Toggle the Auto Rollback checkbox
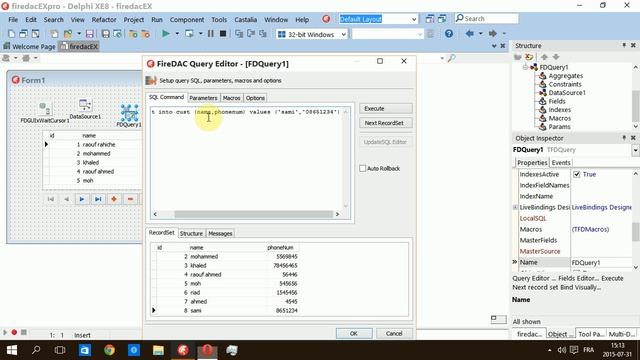This screenshot has height=360, width=640. coord(362,168)
